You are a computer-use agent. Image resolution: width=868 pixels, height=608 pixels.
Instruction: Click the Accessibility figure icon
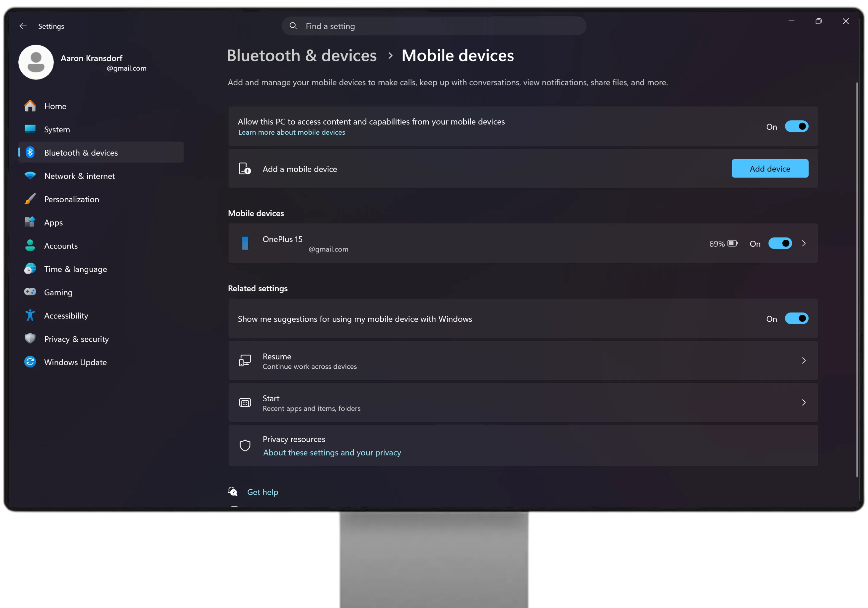[x=30, y=315]
